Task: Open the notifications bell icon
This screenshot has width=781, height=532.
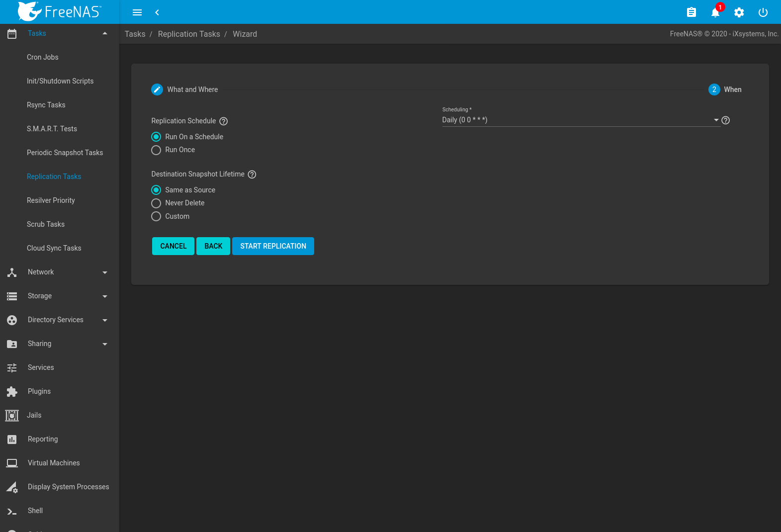Action: [715, 12]
